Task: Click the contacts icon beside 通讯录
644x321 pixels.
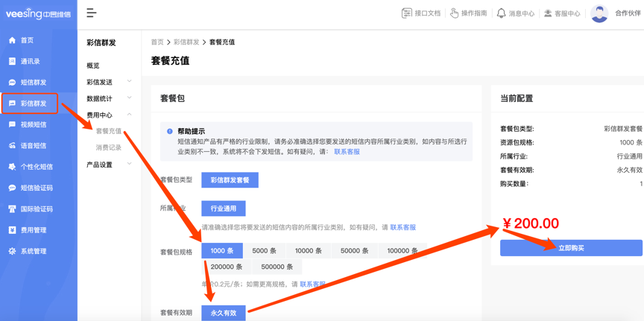Action: [x=13, y=61]
